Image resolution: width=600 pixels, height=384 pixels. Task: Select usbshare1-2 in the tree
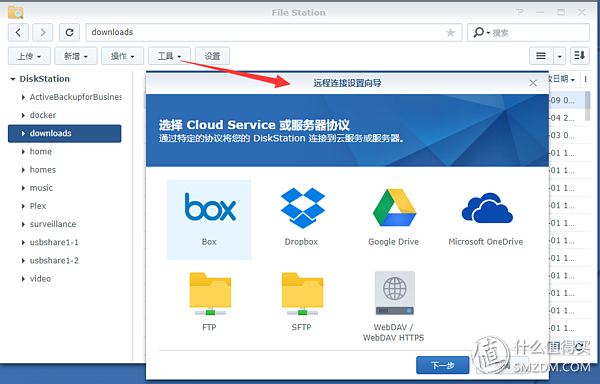pos(54,260)
